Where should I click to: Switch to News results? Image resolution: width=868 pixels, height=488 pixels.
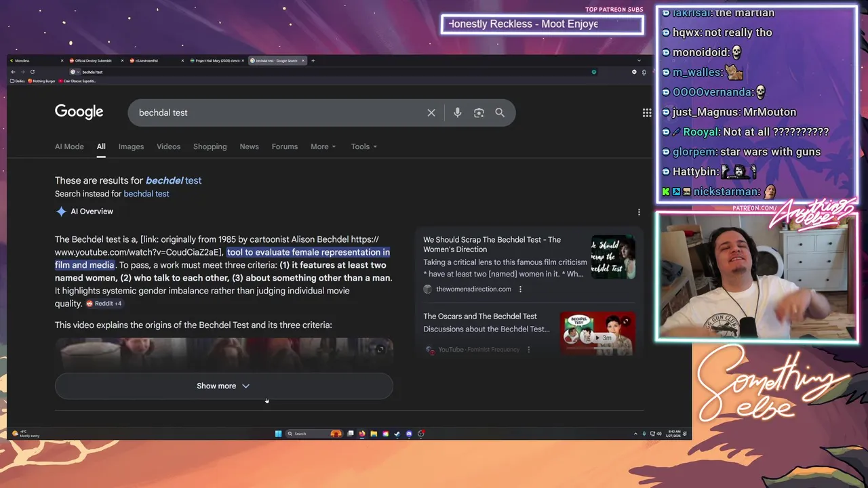point(249,146)
